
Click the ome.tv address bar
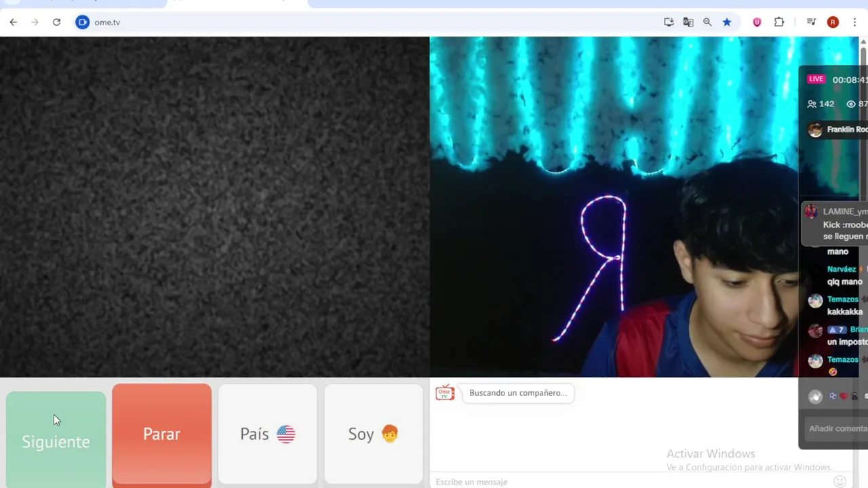click(366, 22)
